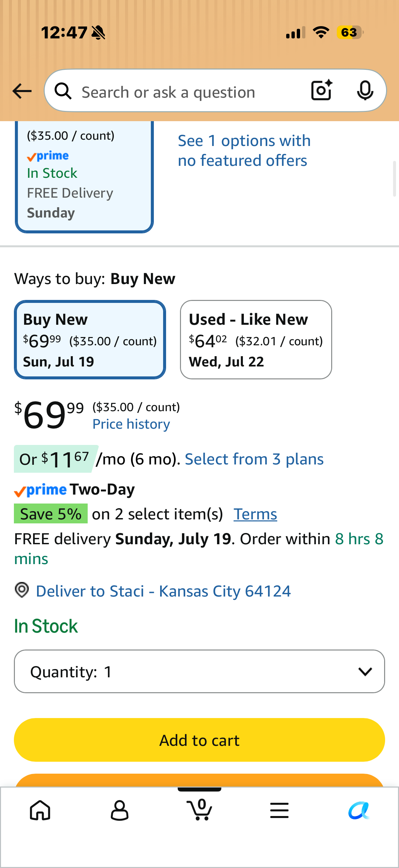The height and width of the screenshot is (868, 399).
Task: Tap the back arrow icon
Action: pos(22,91)
